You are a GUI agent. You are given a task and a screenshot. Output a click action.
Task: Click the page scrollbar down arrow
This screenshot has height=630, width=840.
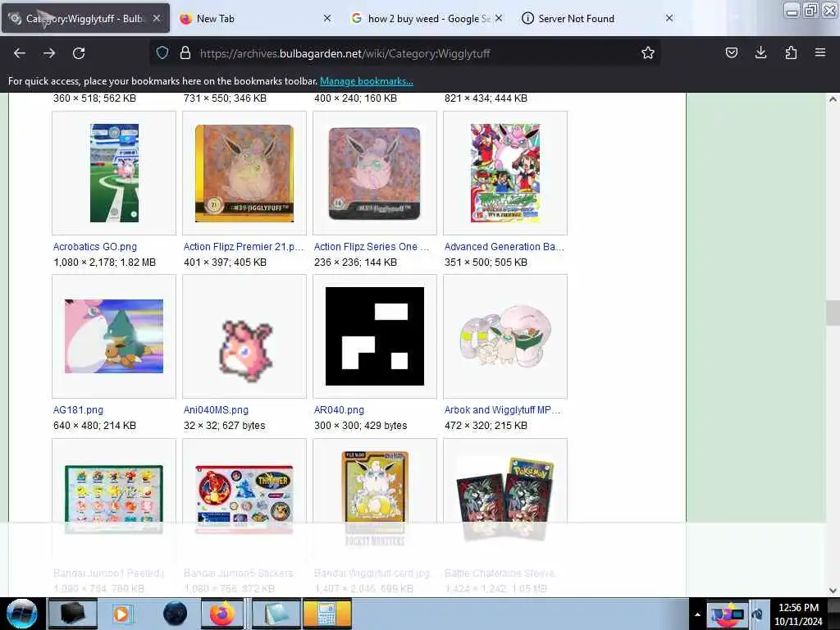[x=833, y=591]
